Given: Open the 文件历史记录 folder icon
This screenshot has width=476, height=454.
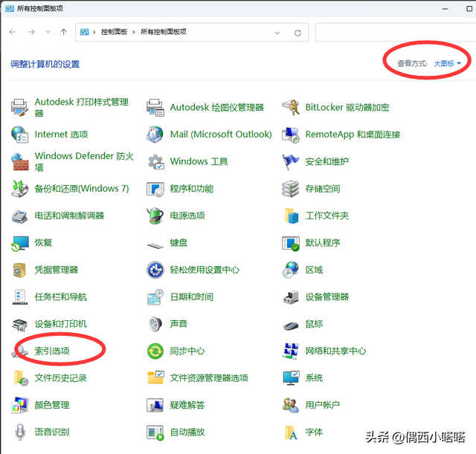Looking at the screenshot, I should (x=20, y=378).
